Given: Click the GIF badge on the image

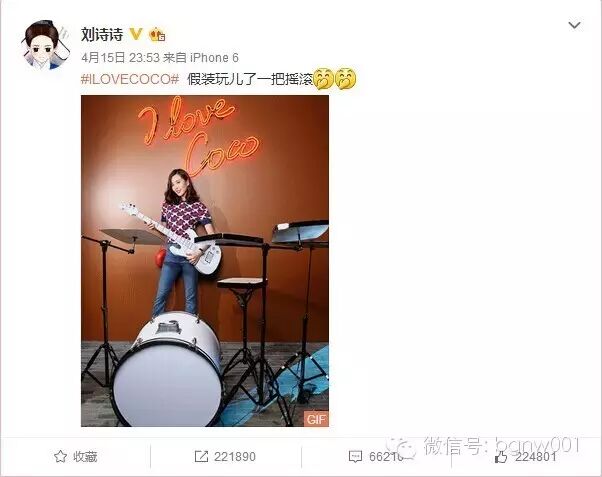Looking at the screenshot, I should 316,419.
